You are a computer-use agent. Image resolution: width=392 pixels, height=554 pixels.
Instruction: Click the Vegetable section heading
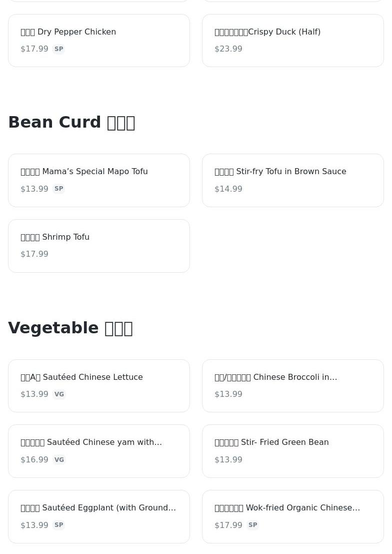[x=70, y=328]
